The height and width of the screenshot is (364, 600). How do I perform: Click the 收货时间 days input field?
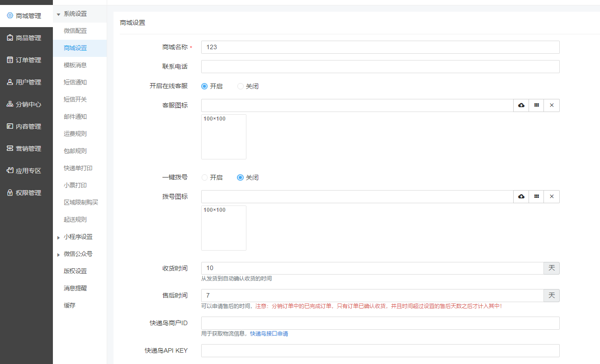click(372, 268)
